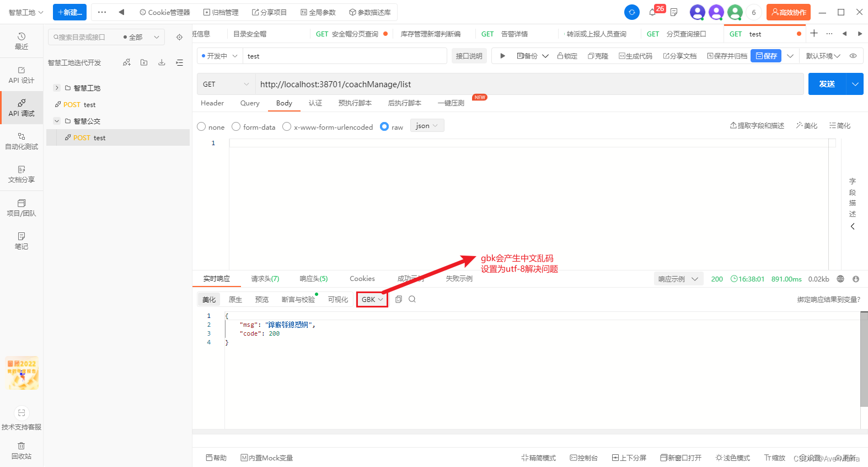Open the 全部 filter dropdown in search

pos(141,37)
